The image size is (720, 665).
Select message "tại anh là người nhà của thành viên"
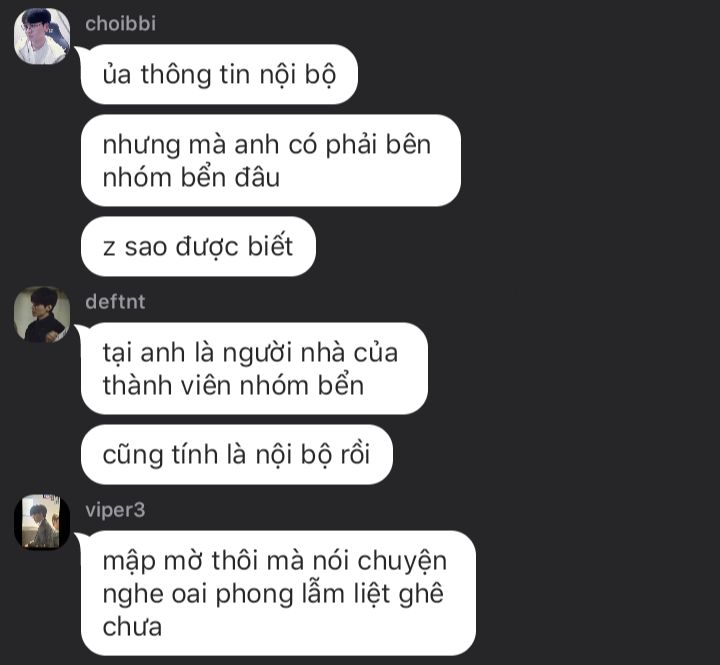(x=254, y=368)
